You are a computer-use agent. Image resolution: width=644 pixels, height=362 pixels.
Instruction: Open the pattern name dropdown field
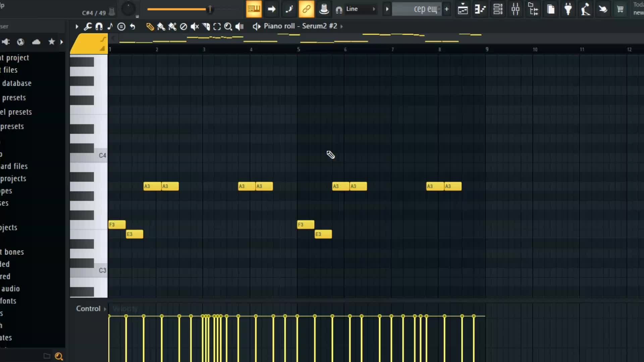(417, 9)
